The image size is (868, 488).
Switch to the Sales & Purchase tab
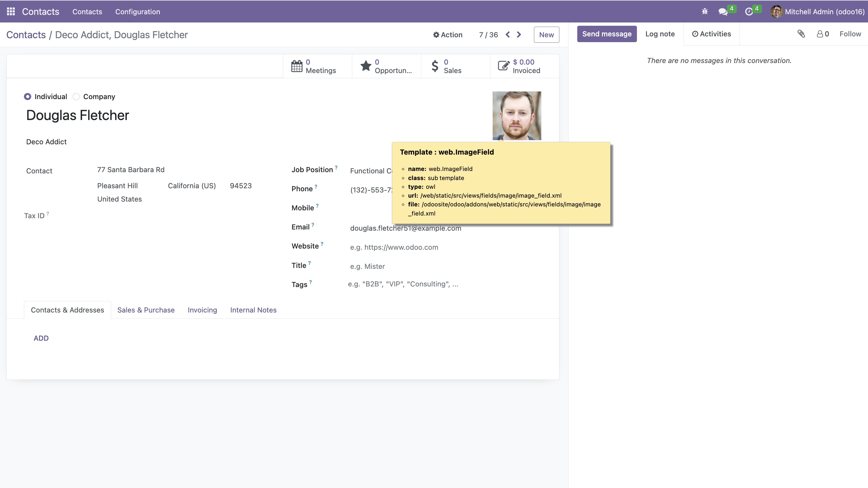pyautogui.click(x=146, y=310)
